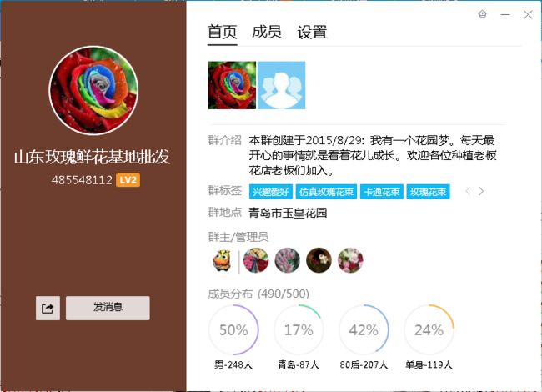The width and height of the screenshot is (542, 392).
Task: Click the 卡通花束 tag
Action: (x=382, y=192)
